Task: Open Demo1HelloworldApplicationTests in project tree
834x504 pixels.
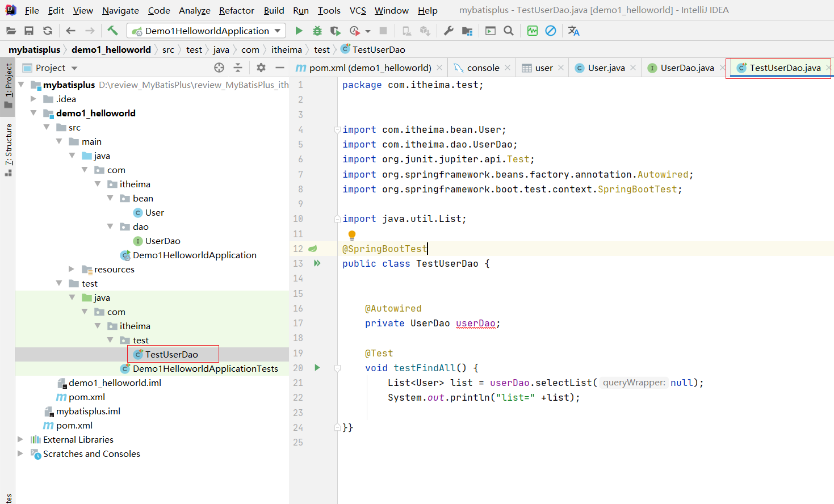Action: point(205,368)
